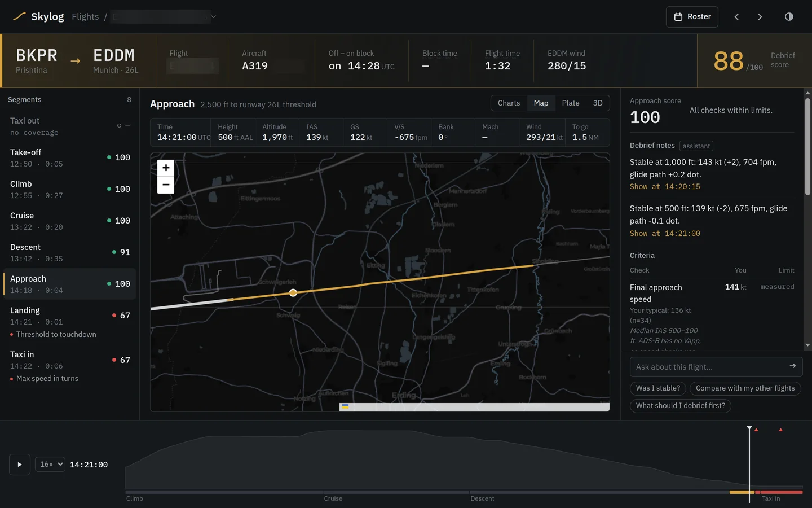Screen dimensions: 812x508
Task: Select the Descent segment
Action: coord(70,252)
